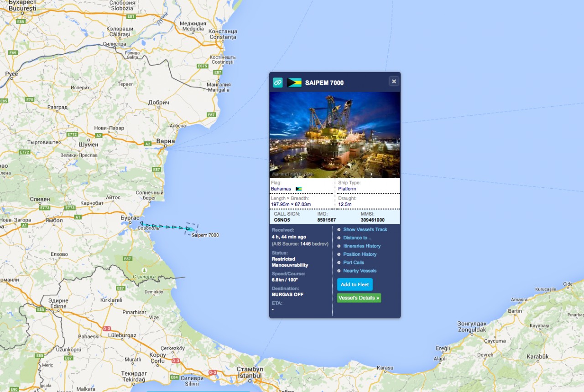Screen dimensions: 584x392
Task: Click the link chain icon in popup header
Action: tap(278, 83)
